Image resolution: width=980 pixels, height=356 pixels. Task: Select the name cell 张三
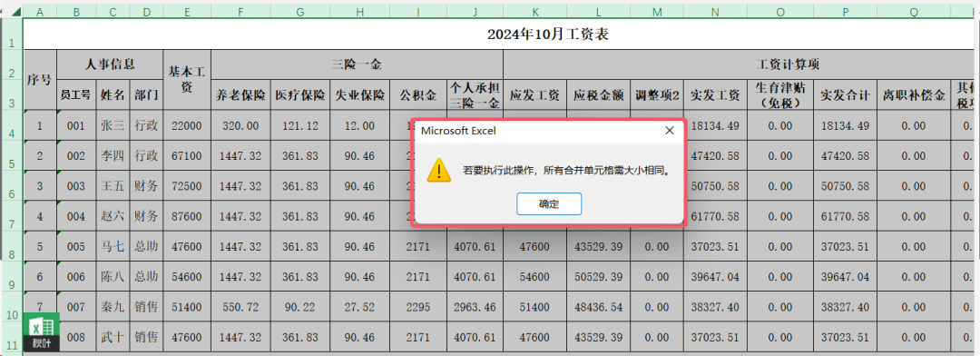click(x=113, y=125)
